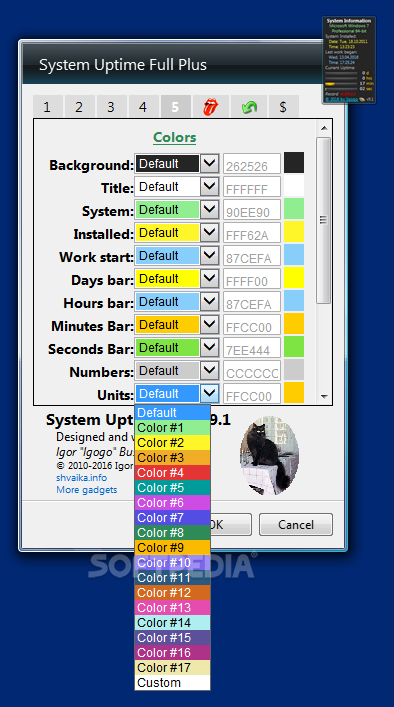This screenshot has height=707, width=394.
Task: Click the Work start light blue swatch
Action: (x=294, y=254)
